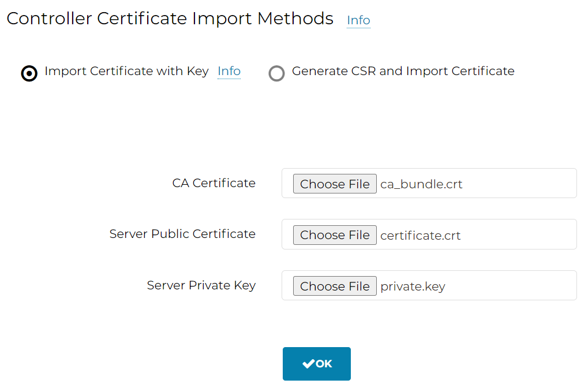The height and width of the screenshot is (391, 588).
Task: Confirm the import with the OK button
Action: (317, 364)
